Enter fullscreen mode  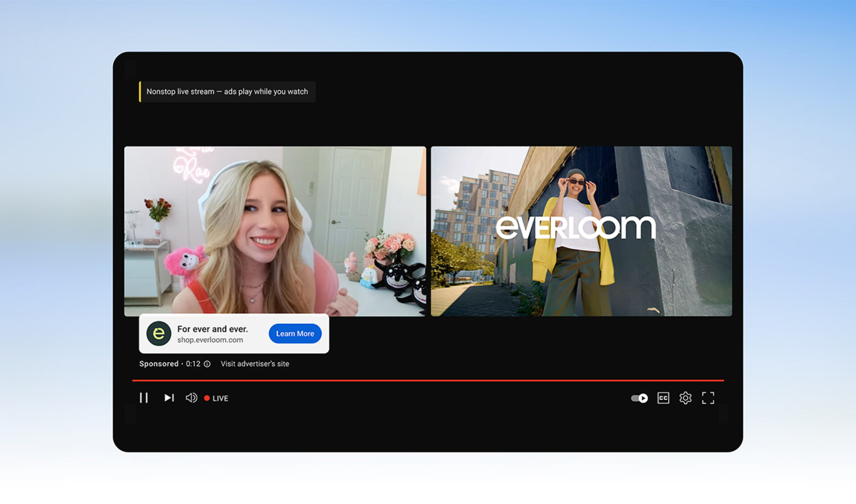[x=708, y=398]
